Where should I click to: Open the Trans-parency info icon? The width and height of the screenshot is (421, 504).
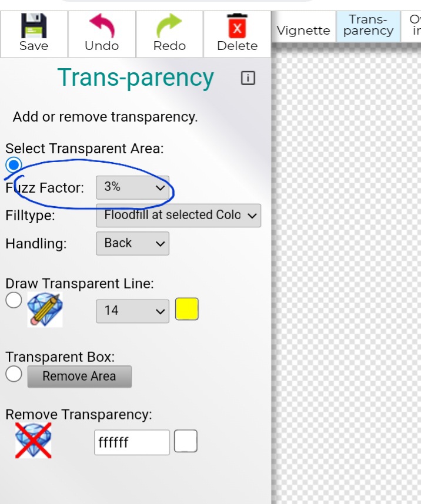(248, 78)
